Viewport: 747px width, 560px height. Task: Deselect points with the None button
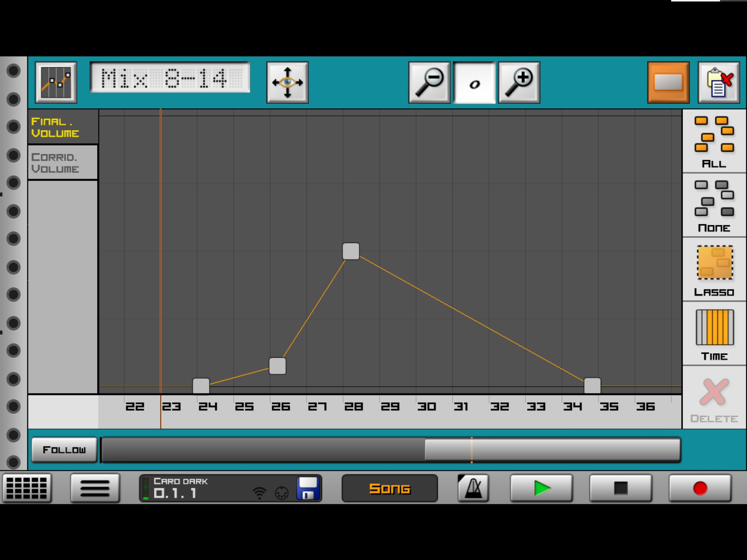tap(714, 206)
